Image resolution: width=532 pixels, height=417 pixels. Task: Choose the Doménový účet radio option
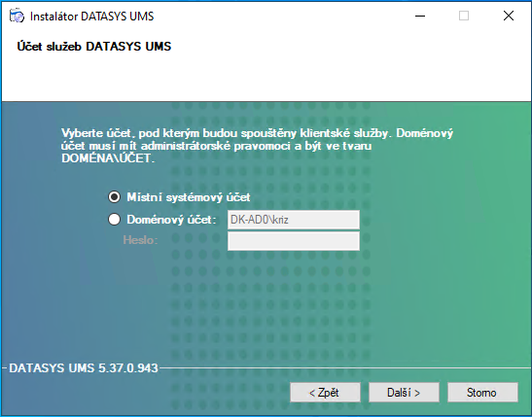[x=114, y=220]
